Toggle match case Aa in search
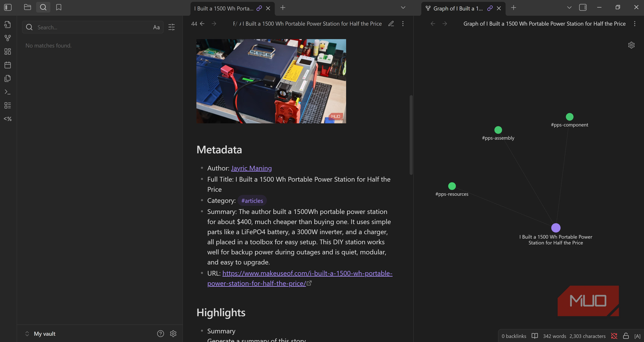The height and width of the screenshot is (342, 644). [x=156, y=27]
